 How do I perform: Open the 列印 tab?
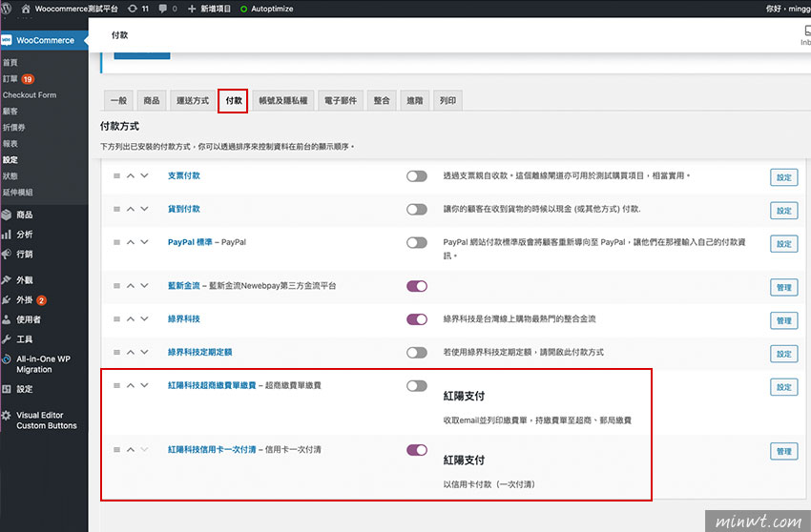[447, 100]
